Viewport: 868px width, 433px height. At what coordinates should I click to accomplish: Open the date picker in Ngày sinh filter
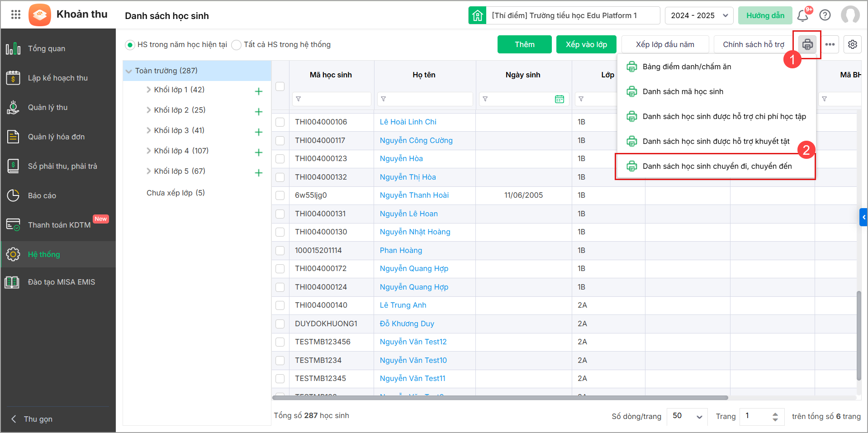coord(560,99)
